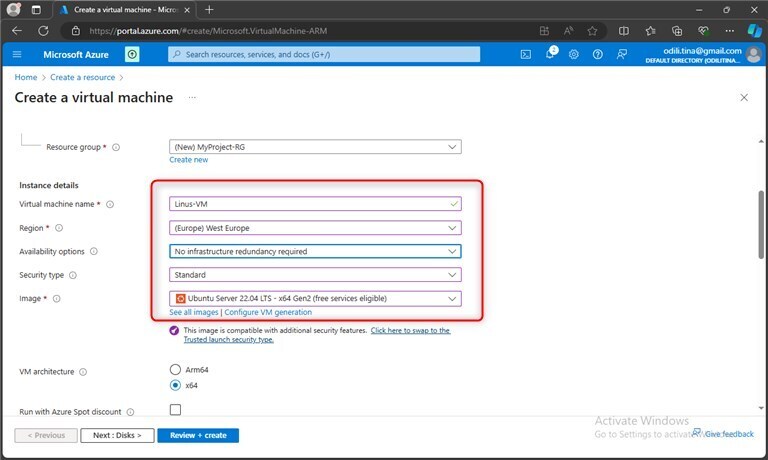This screenshot has width=768, height=460.
Task: Click the page vertical scrollbar thumb
Action: click(x=761, y=224)
